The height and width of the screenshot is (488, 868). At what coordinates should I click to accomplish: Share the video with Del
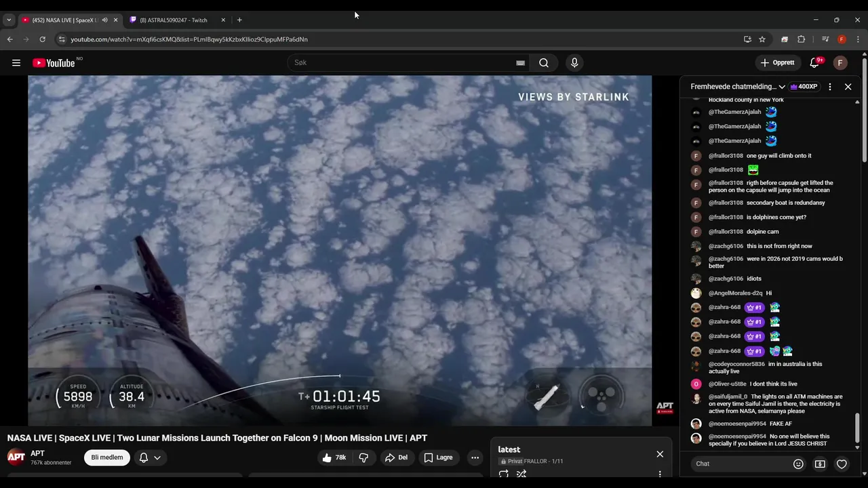coord(396,457)
